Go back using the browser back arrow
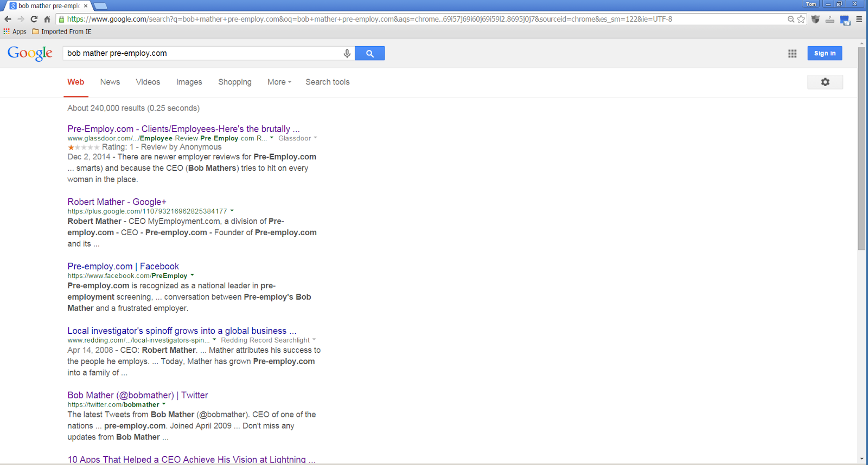 [x=8, y=19]
